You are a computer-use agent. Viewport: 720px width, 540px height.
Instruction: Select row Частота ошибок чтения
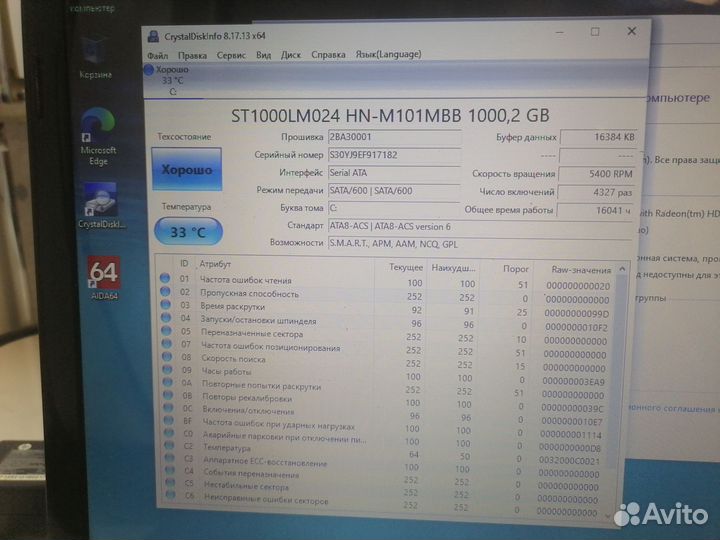coord(386,282)
